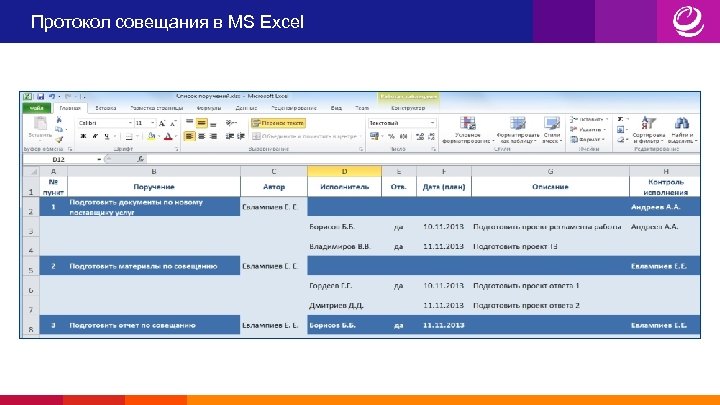720x405 pixels.
Task: Switch to Page Layout (Разметка страницы) tab
Action: [157, 108]
